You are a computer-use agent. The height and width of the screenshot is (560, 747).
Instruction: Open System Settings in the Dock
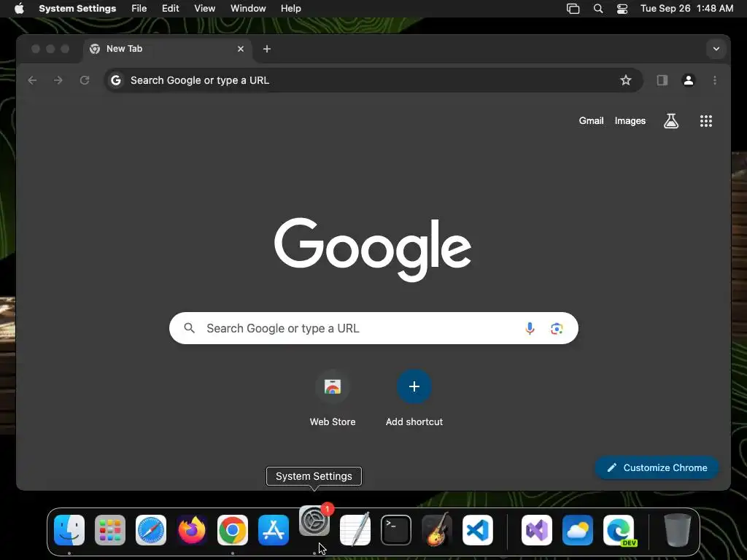click(314, 521)
